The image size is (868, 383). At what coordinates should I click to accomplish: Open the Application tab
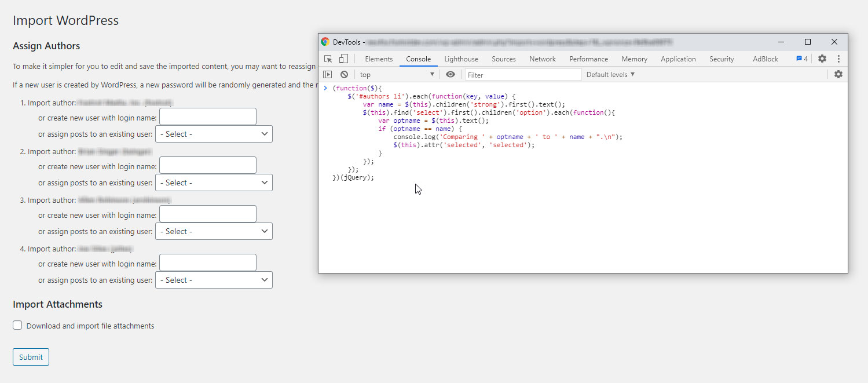click(x=678, y=59)
